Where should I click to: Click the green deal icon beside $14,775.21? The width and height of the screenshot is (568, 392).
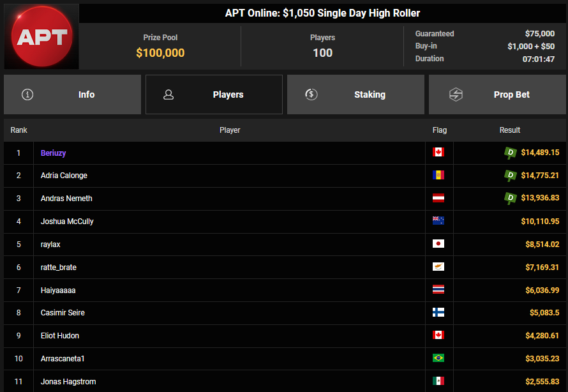[x=510, y=176]
